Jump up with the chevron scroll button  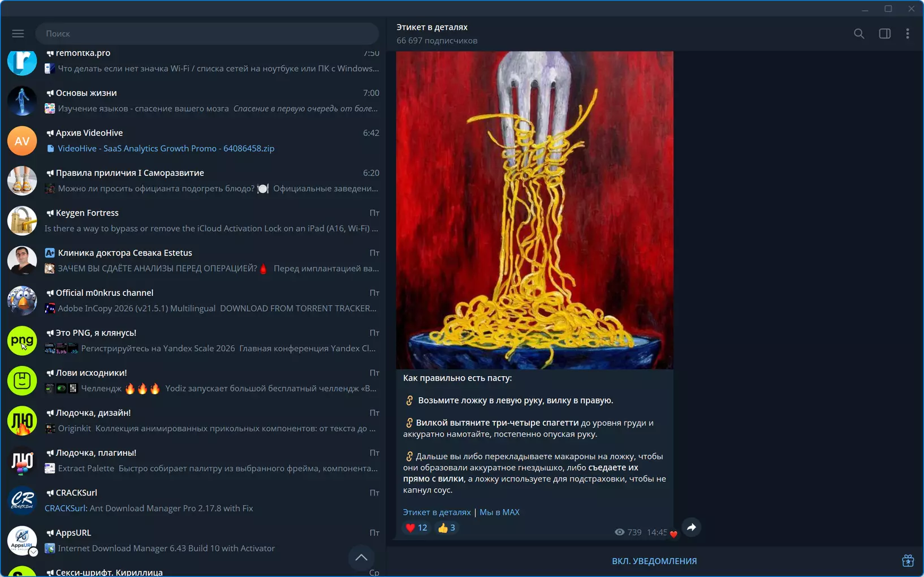click(x=361, y=558)
